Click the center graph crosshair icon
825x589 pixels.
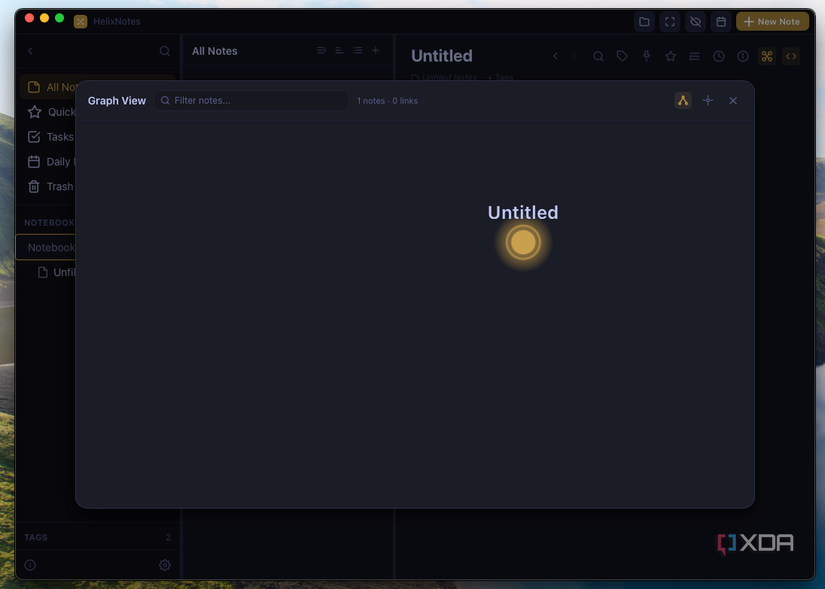[x=708, y=101]
